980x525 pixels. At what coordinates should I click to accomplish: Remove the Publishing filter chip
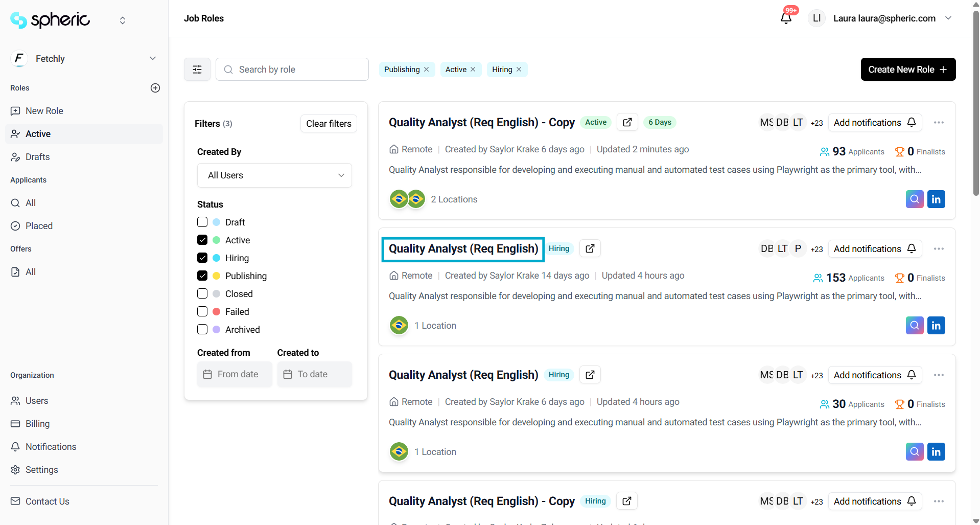click(x=427, y=70)
